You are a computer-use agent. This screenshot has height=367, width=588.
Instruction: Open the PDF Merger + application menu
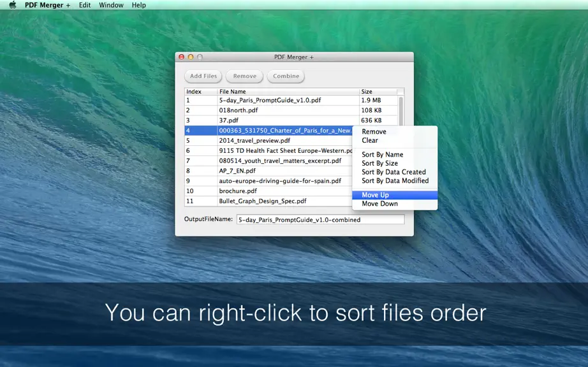click(47, 5)
